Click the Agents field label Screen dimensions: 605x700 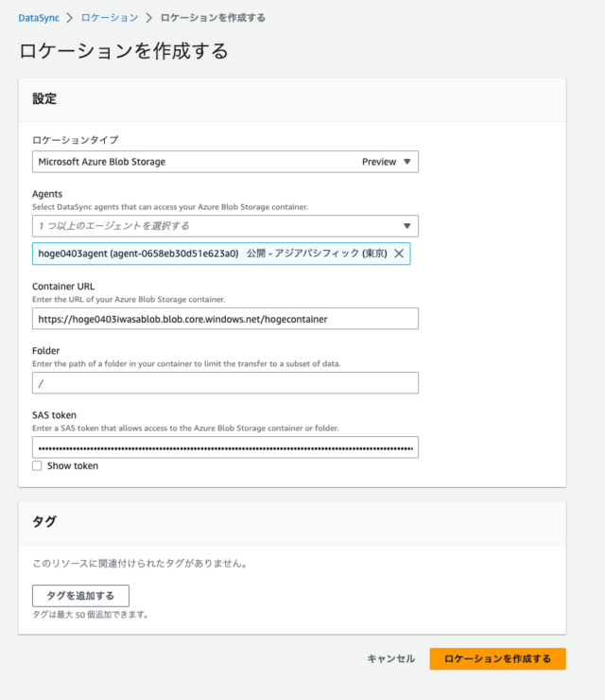[47, 194]
